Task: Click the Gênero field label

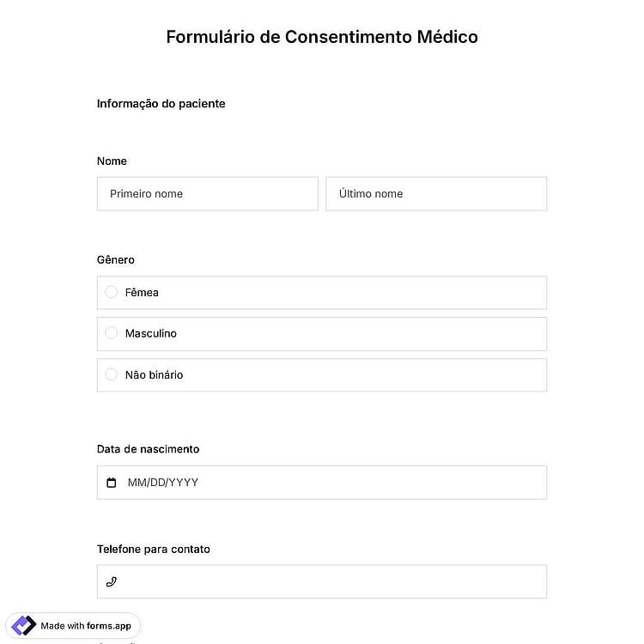Action: pos(116,260)
